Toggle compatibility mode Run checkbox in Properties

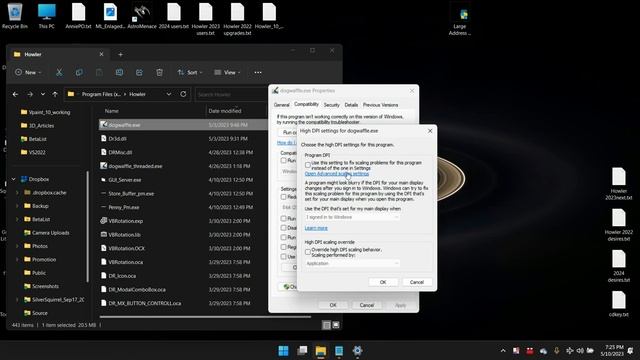coord(283,160)
